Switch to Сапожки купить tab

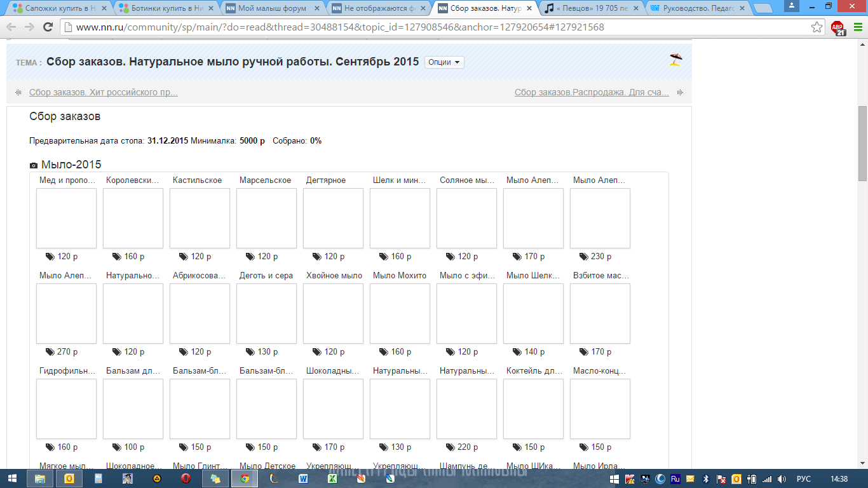point(58,9)
